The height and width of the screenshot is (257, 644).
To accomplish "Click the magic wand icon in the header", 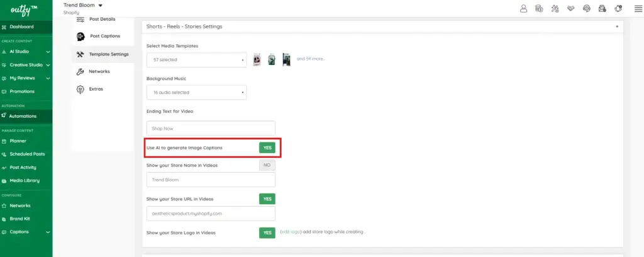I will [x=555, y=9].
